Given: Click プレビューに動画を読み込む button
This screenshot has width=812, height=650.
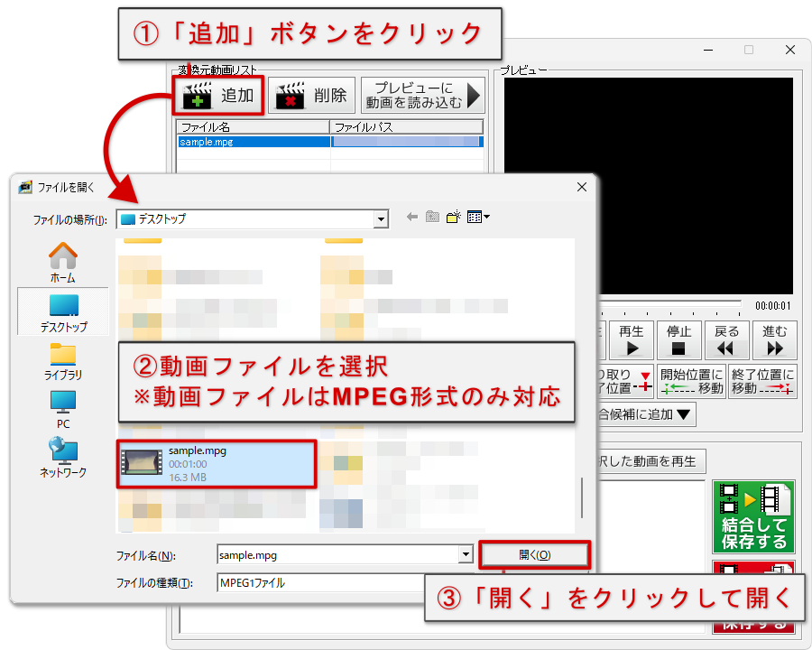Looking at the screenshot, I should 421,95.
